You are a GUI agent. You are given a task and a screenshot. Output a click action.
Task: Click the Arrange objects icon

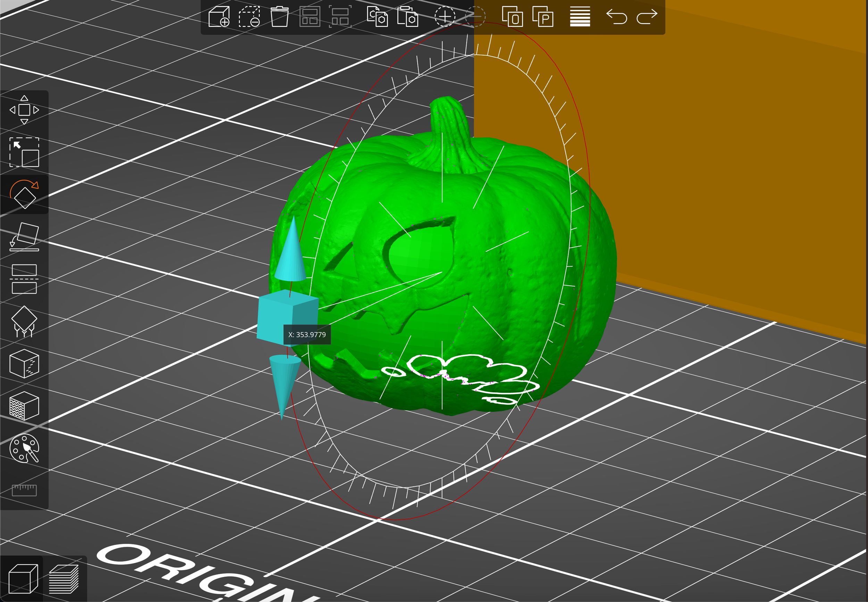[310, 16]
